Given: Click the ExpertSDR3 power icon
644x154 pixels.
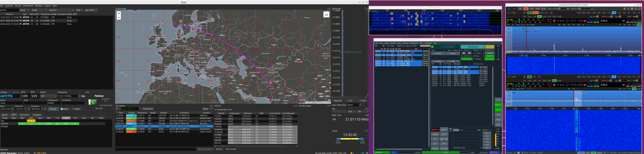Looking at the screenshot, I should coord(509,9).
